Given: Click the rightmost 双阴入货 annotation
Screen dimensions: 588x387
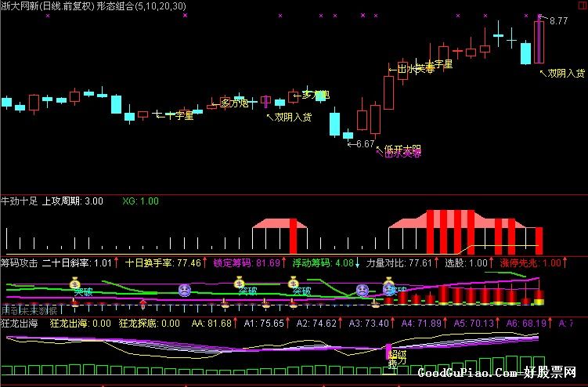Looking at the screenshot, I should pos(566,73).
